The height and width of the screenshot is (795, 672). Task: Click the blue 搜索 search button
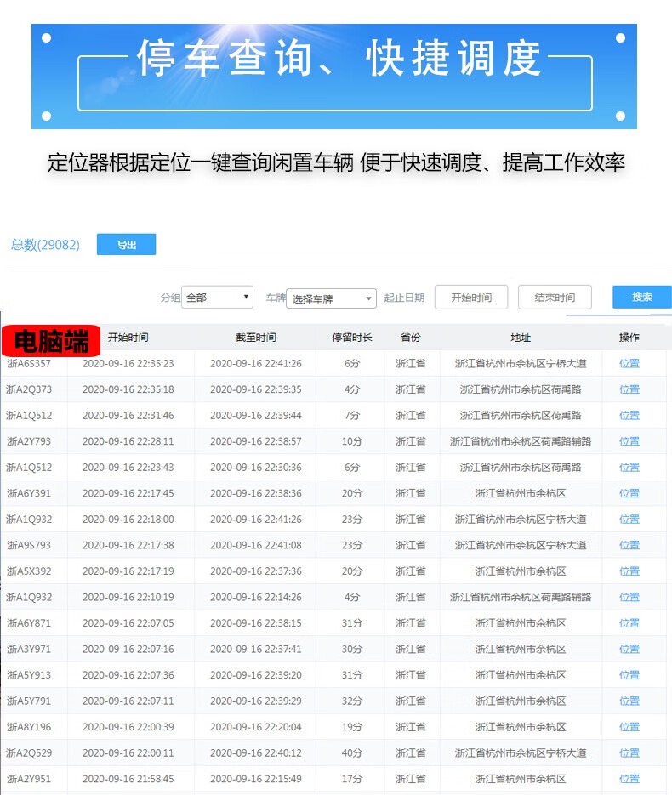tap(641, 297)
